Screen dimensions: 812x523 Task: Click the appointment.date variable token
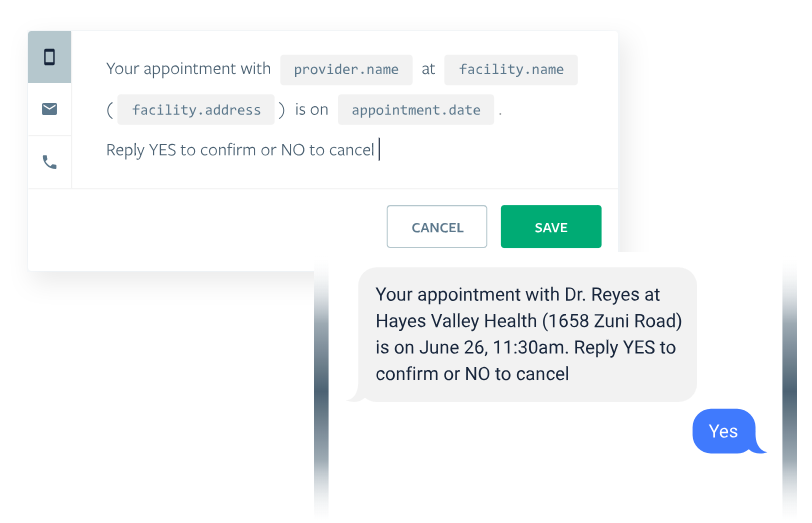(416, 110)
